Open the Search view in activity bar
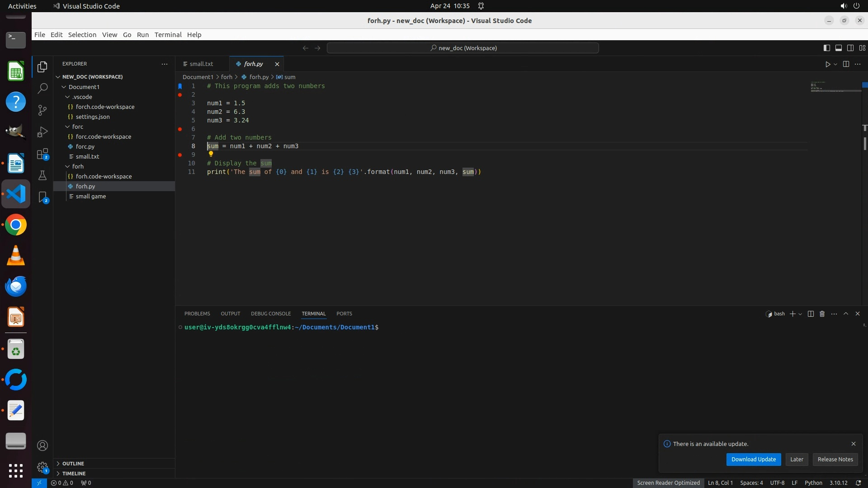The height and width of the screenshot is (488, 868). click(42, 89)
